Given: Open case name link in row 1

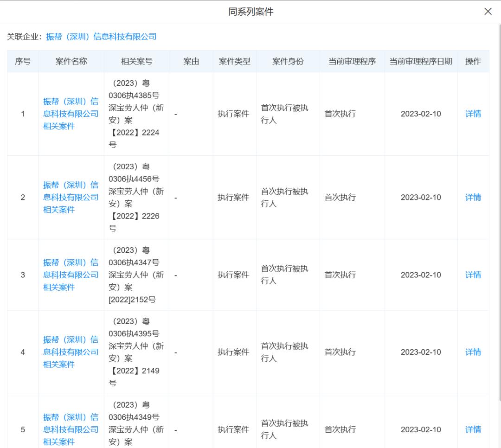Looking at the screenshot, I should tap(70, 114).
